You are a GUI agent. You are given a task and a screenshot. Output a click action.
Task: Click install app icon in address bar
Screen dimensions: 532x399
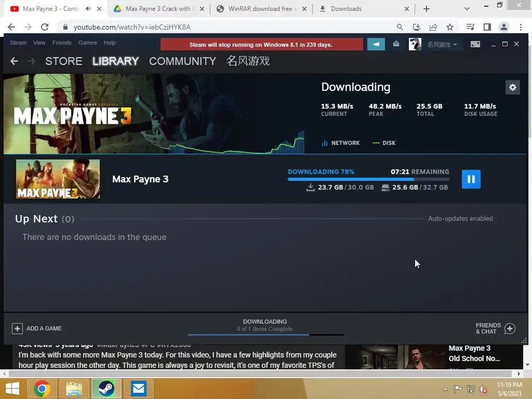click(x=416, y=27)
